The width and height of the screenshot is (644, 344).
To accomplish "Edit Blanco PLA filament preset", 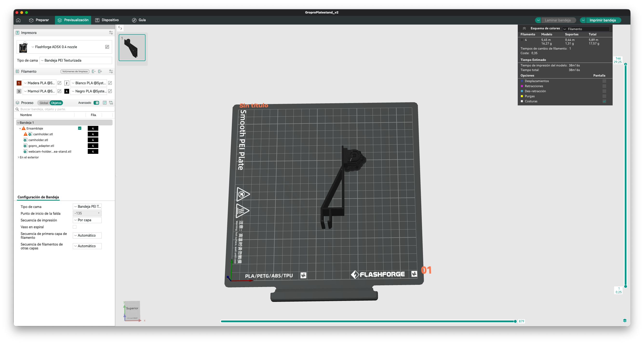I will 110,83.
